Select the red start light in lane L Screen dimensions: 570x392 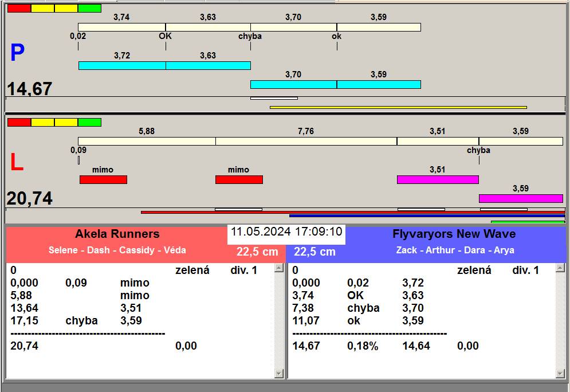click(19, 122)
